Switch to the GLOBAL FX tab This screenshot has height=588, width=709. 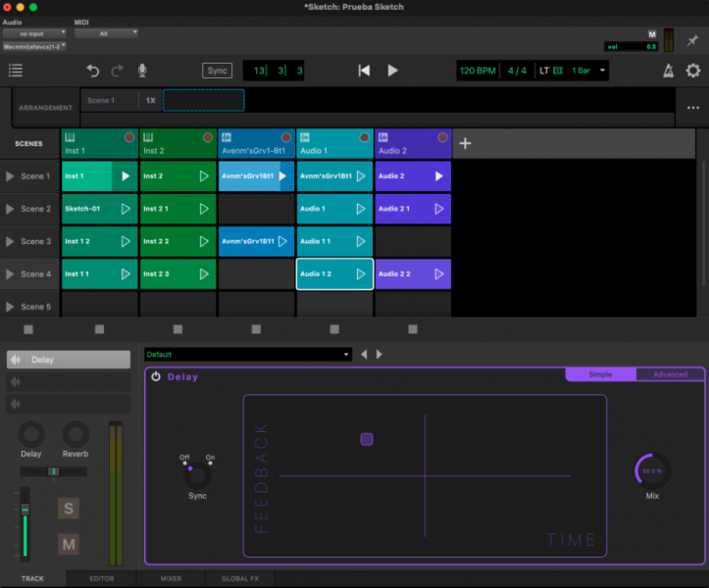point(240,578)
